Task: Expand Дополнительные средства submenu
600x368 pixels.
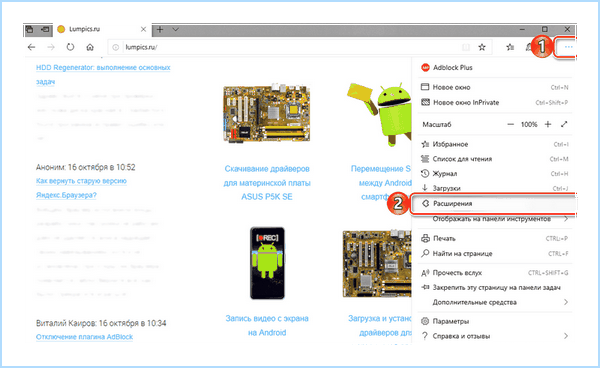Action: coord(494,302)
